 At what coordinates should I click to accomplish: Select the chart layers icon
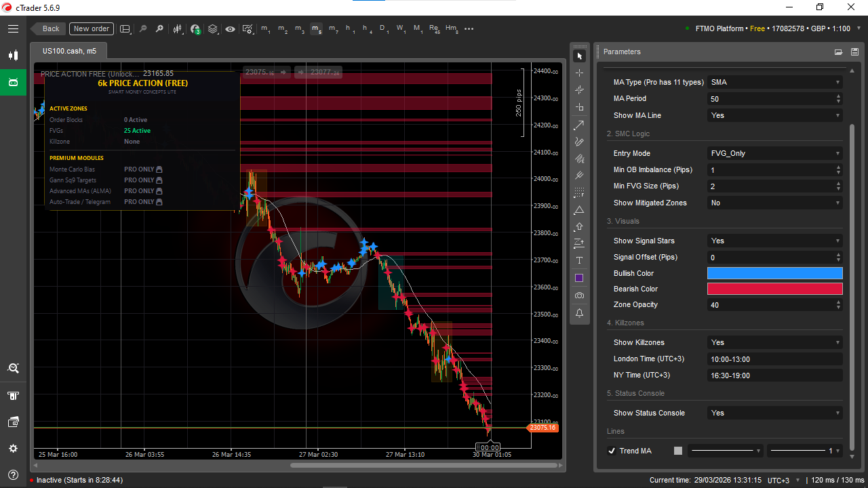[212, 29]
